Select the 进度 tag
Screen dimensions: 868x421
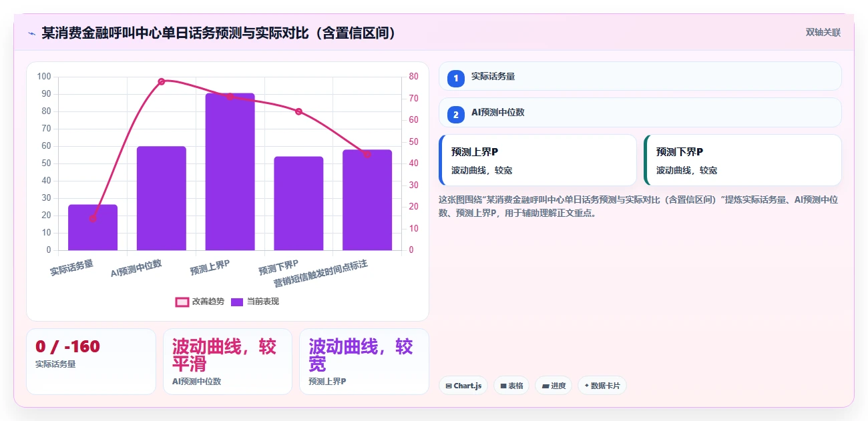click(554, 386)
